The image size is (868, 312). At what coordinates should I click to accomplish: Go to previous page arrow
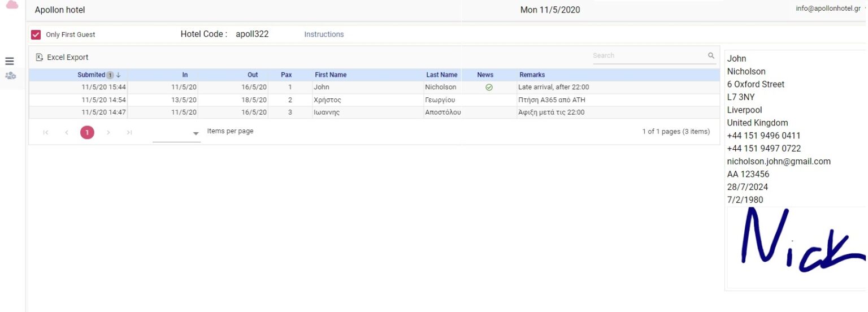pos(67,132)
